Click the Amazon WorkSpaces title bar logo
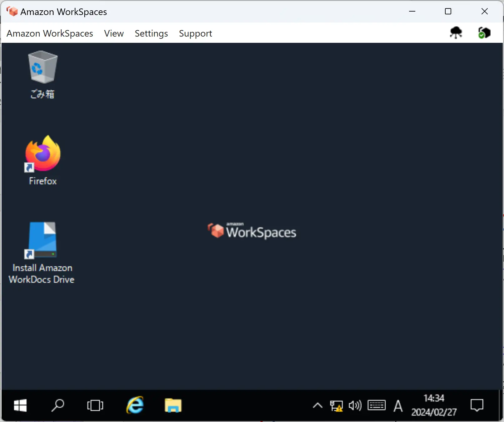The image size is (504, 422). tap(12, 11)
